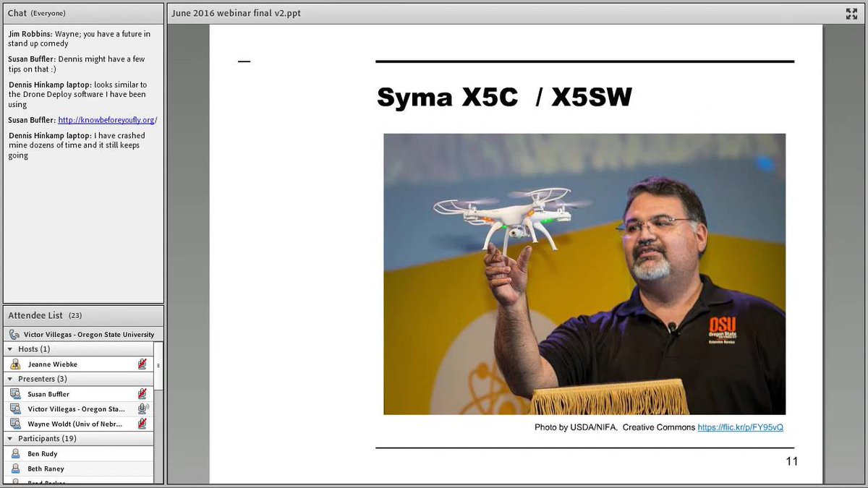Click the Attendee List panel title
The image size is (868, 488).
[x=35, y=316]
